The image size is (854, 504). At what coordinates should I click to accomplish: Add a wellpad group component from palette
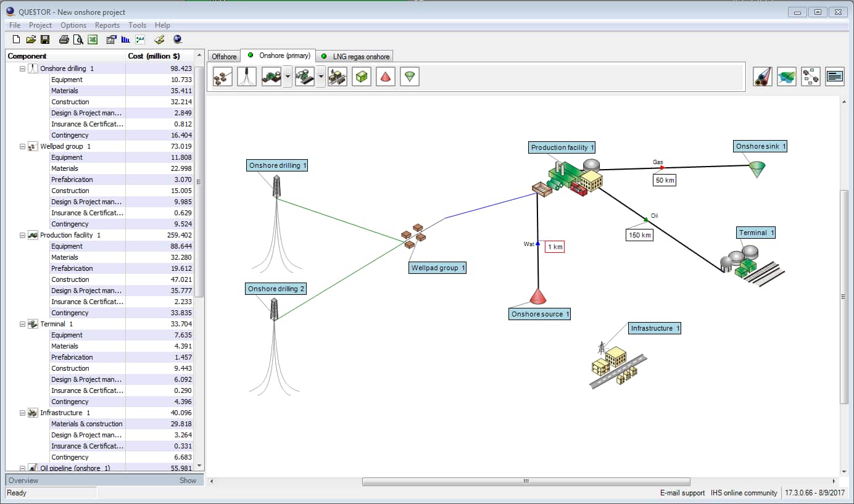(223, 76)
